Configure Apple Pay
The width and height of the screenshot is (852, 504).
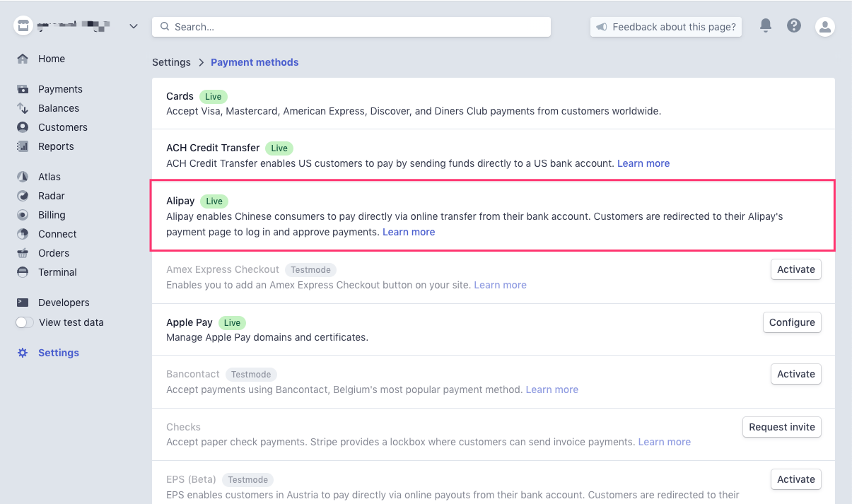pos(792,322)
